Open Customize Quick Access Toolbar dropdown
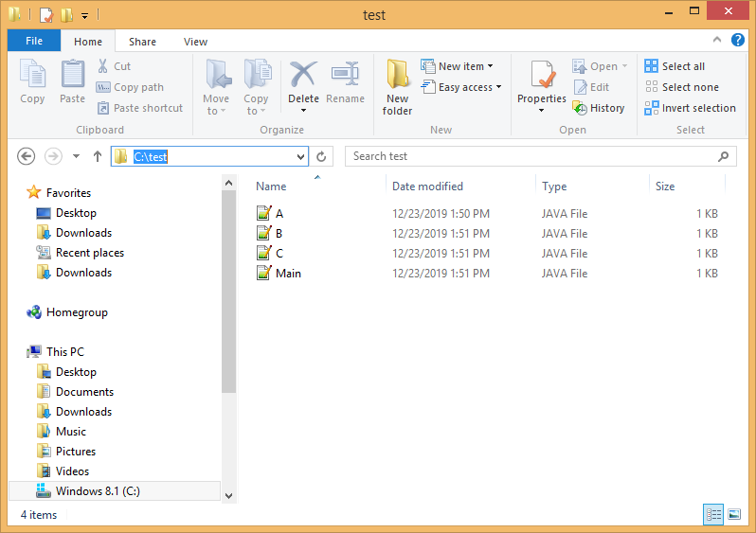The width and height of the screenshot is (756, 533). 84,16
